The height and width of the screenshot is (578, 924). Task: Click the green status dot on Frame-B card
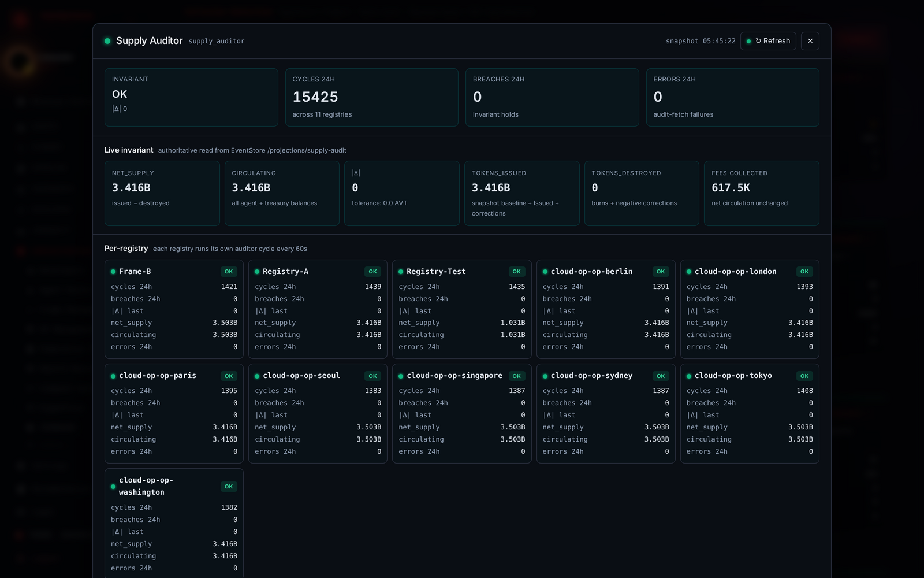point(113,272)
